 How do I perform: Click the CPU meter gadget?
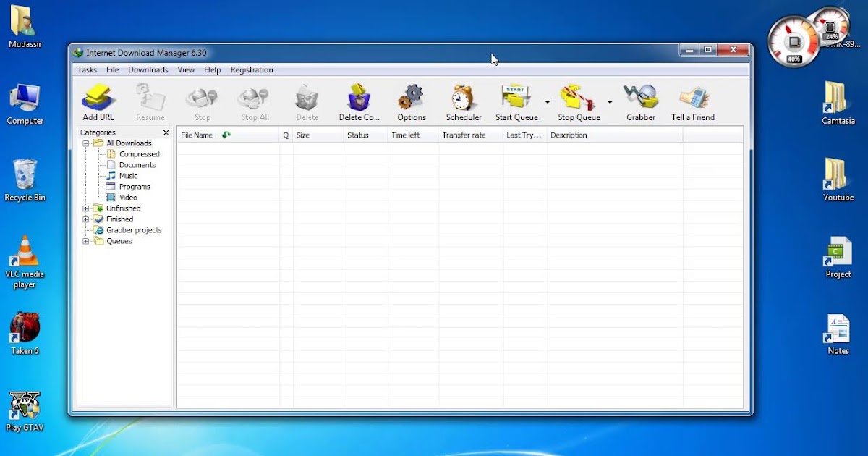click(x=793, y=41)
